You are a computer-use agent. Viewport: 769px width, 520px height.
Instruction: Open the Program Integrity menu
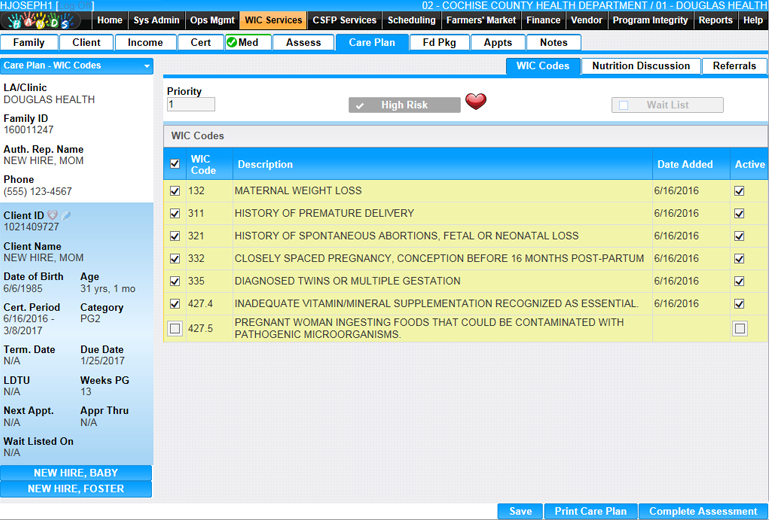click(x=650, y=20)
